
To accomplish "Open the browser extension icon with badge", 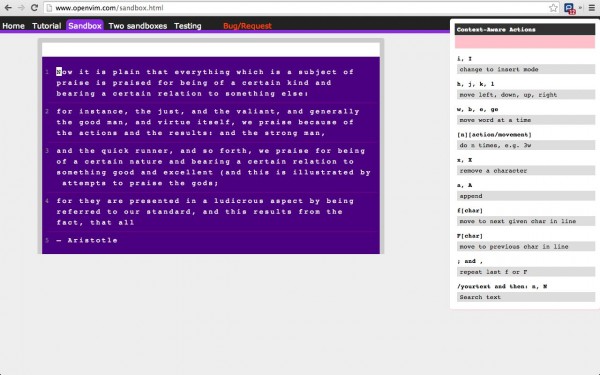I will click(569, 8).
